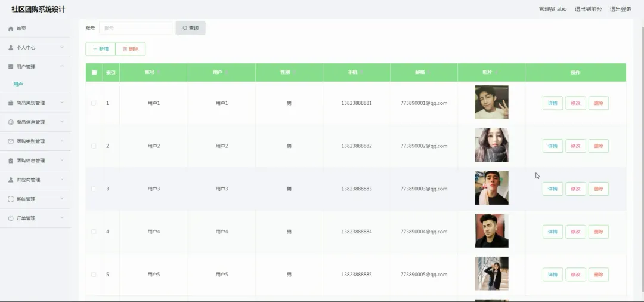Click the person icon for 供应商管理

(x=11, y=180)
